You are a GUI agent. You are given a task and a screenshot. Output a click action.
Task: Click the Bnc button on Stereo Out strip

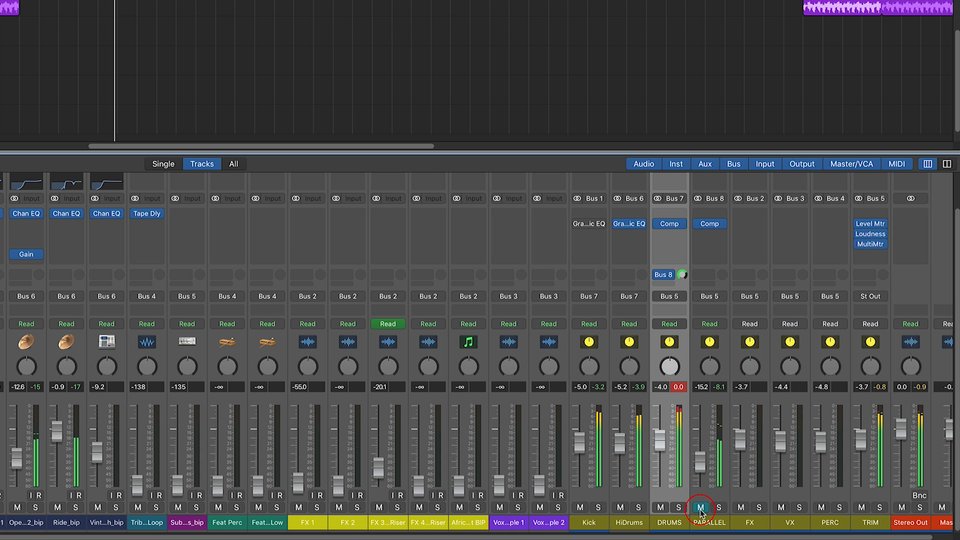(x=919, y=495)
